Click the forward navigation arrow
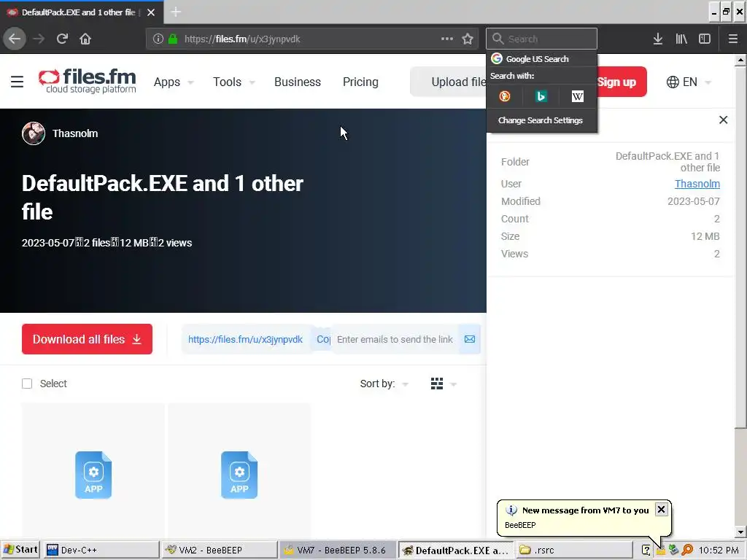This screenshot has width=747, height=560. pyautogui.click(x=39, y=39)
